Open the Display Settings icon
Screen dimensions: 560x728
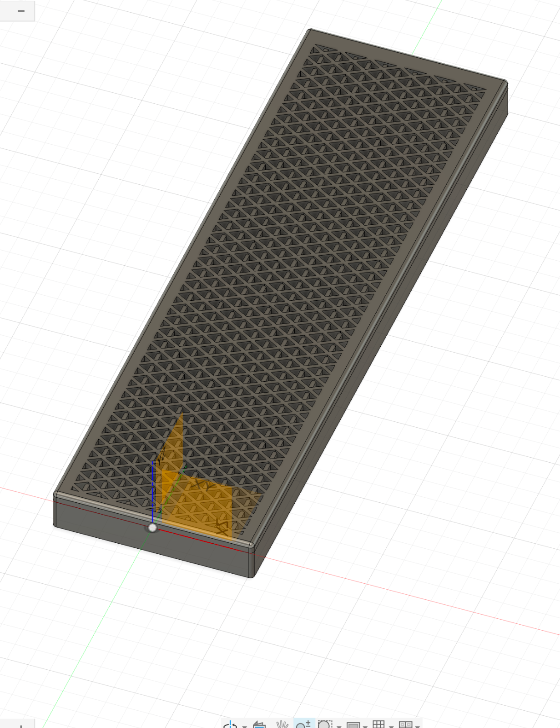click(x=353, y=725)
